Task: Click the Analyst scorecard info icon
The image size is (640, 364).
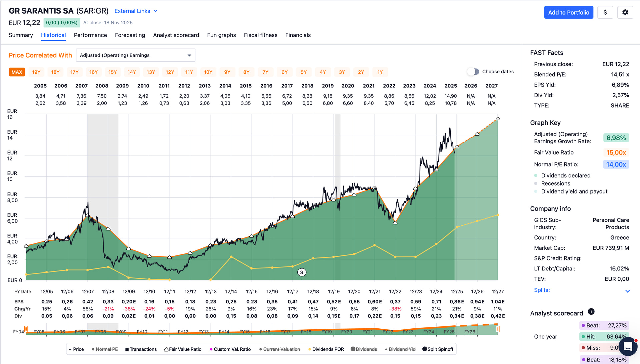Action: (591, 312)
